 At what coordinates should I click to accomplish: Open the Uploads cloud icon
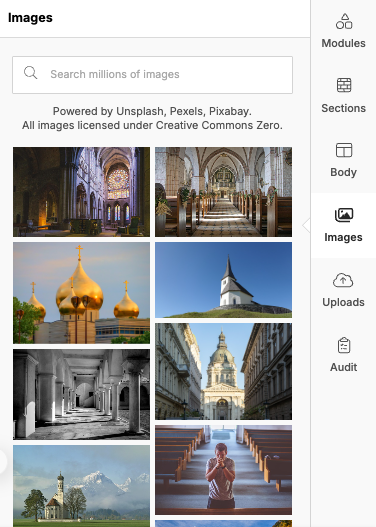point(343,280)
